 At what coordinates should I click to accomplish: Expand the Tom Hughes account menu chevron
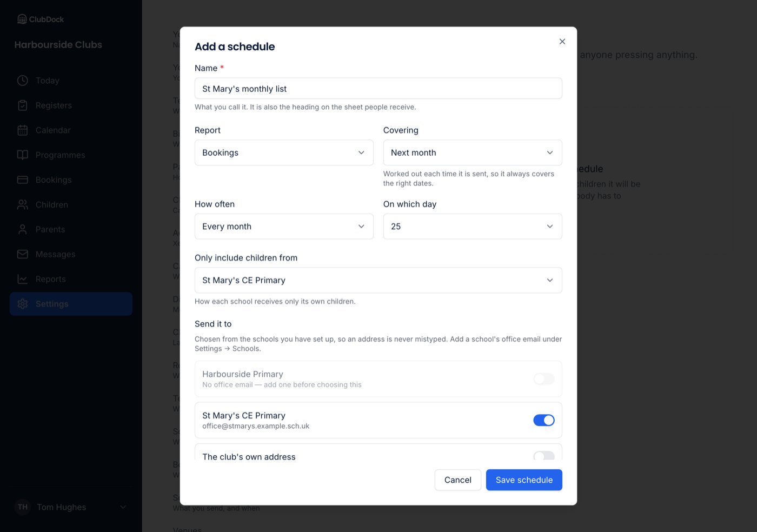click(123, 507)
